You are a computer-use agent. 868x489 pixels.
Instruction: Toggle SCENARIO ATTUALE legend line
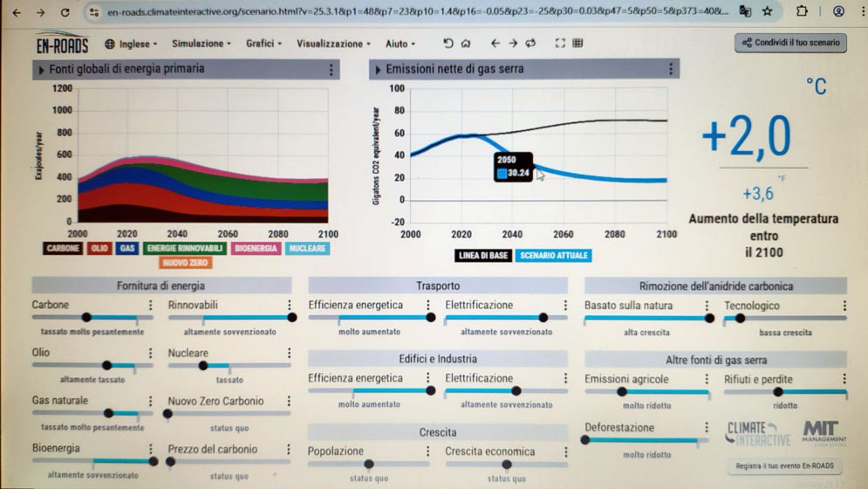(x=553, y=256)
